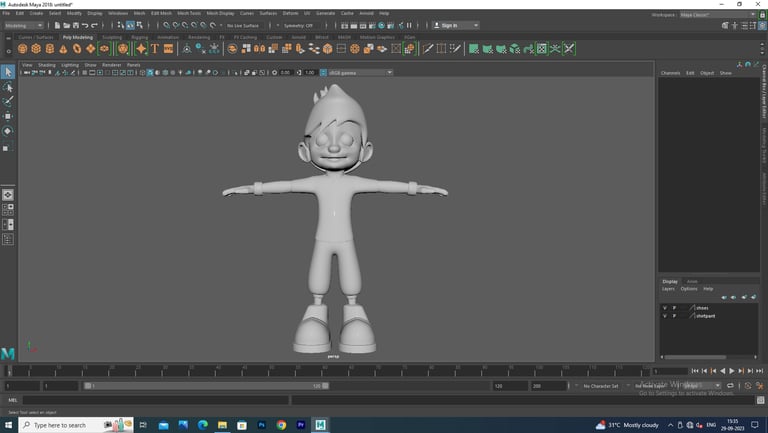Screen dimensions: 768x433
Task: Open Windows Start menu
Action: (x=8, y=425)
